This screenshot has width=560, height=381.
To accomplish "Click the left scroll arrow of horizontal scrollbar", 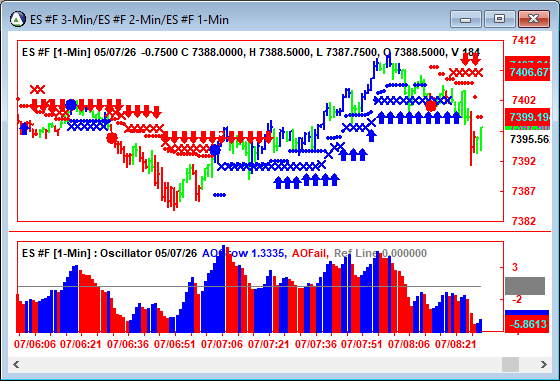I will [x=16, y=365].
